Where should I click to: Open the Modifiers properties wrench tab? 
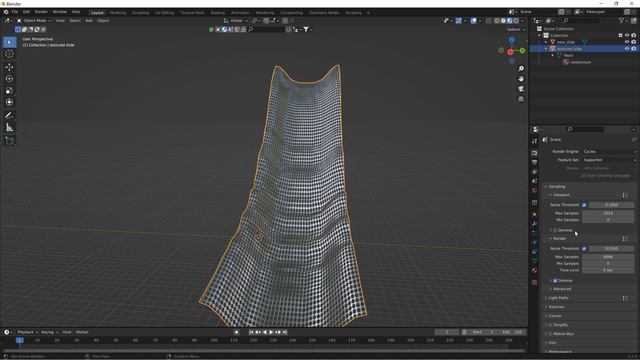(535, 224)
